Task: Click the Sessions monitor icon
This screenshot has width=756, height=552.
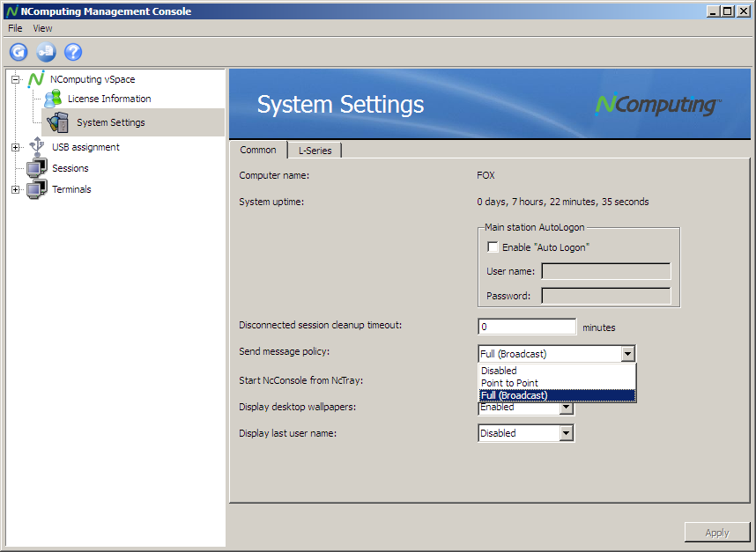Action: (x=37, y=168)
